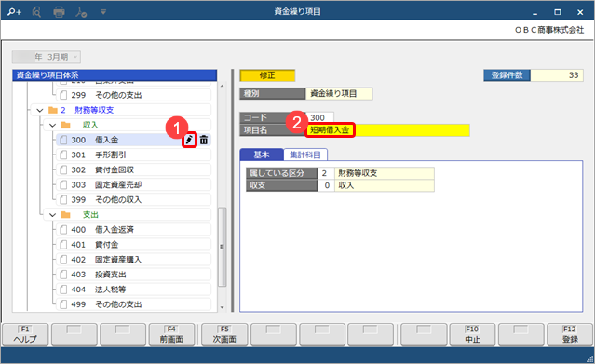The image size is (595, 364).
Task: Click the 収支 code field showing 0
Action: click(326, 185)
